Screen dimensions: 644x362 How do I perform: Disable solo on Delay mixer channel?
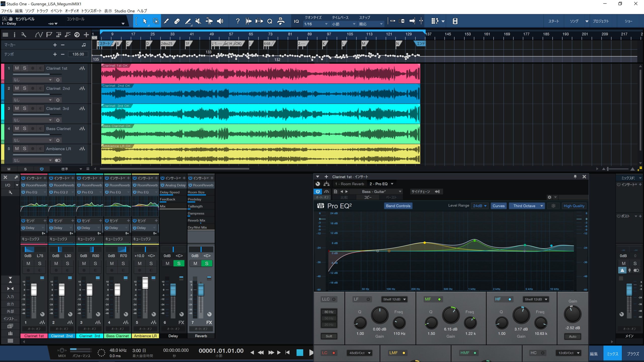coord(179,263)
